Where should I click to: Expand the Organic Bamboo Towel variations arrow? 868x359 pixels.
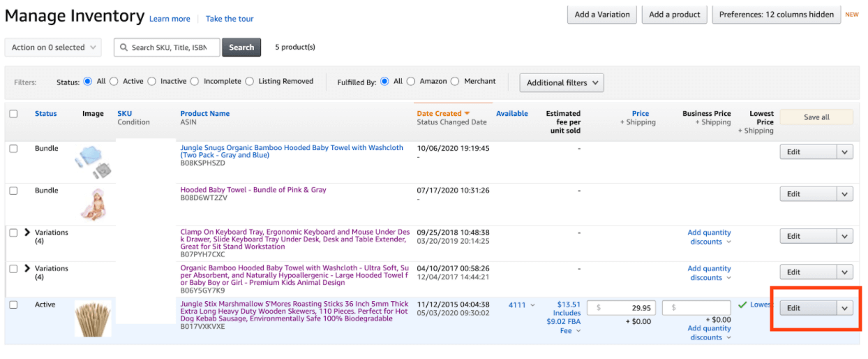[x=28, y=268]
